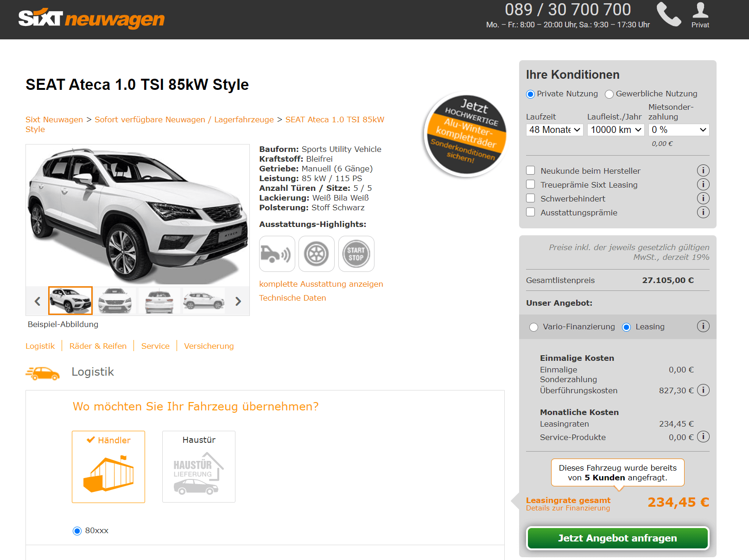Switch to the Versicherung tab
The image size is (749, 560).
coord(209,346)
